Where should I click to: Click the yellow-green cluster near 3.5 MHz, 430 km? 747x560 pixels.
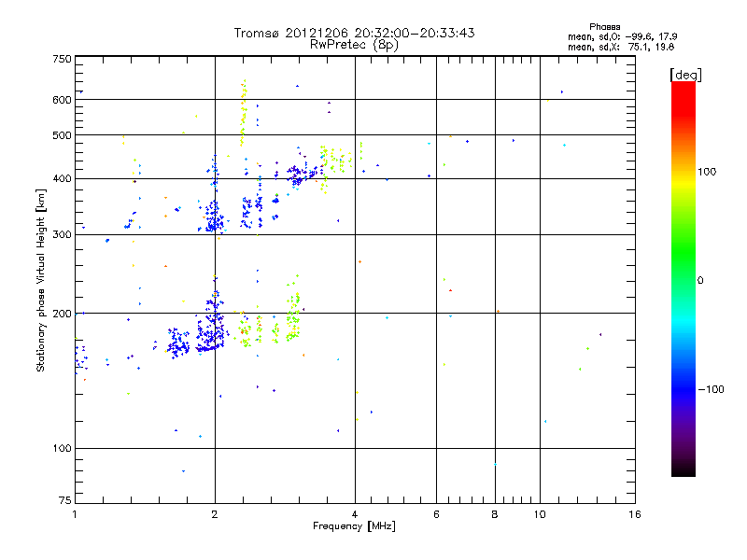coord(334,161)
